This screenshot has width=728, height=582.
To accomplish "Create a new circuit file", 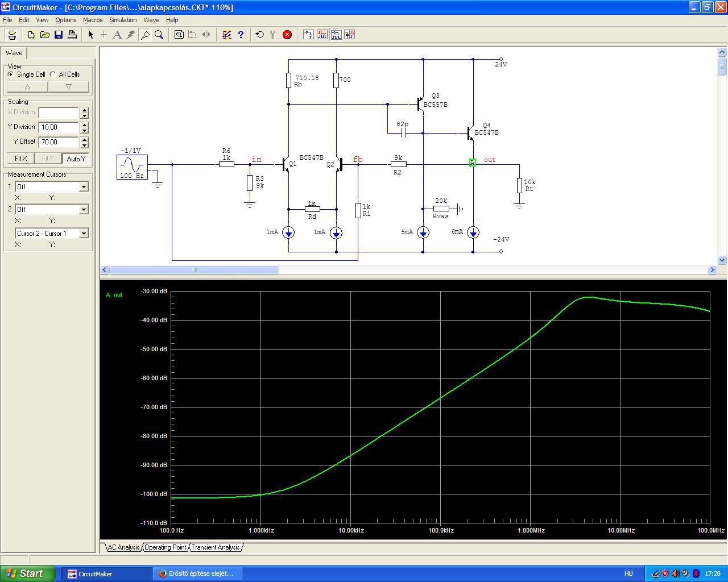I will 31,35.
